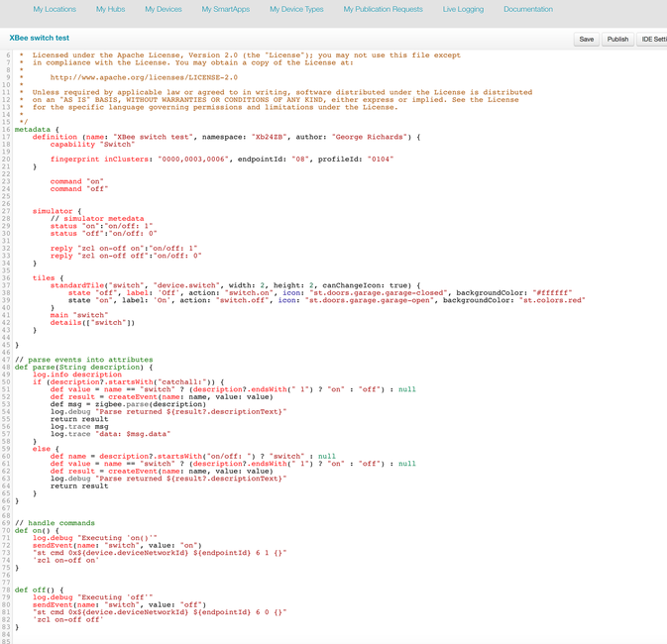The width and height of the screenshot is (667, 644).
Task: Click the main "switch" line
Action: coord(79,315)
